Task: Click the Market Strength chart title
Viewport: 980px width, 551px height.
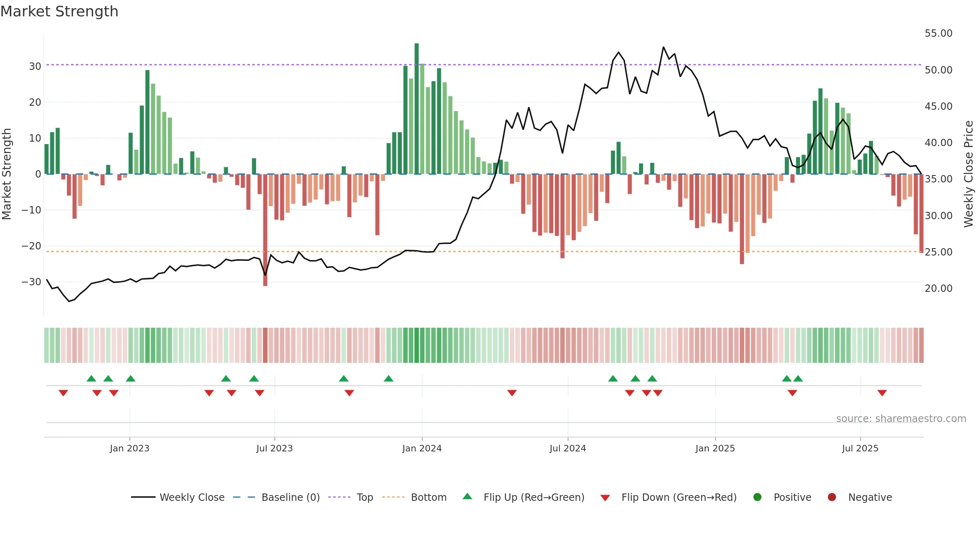Action: click(60, 11)
